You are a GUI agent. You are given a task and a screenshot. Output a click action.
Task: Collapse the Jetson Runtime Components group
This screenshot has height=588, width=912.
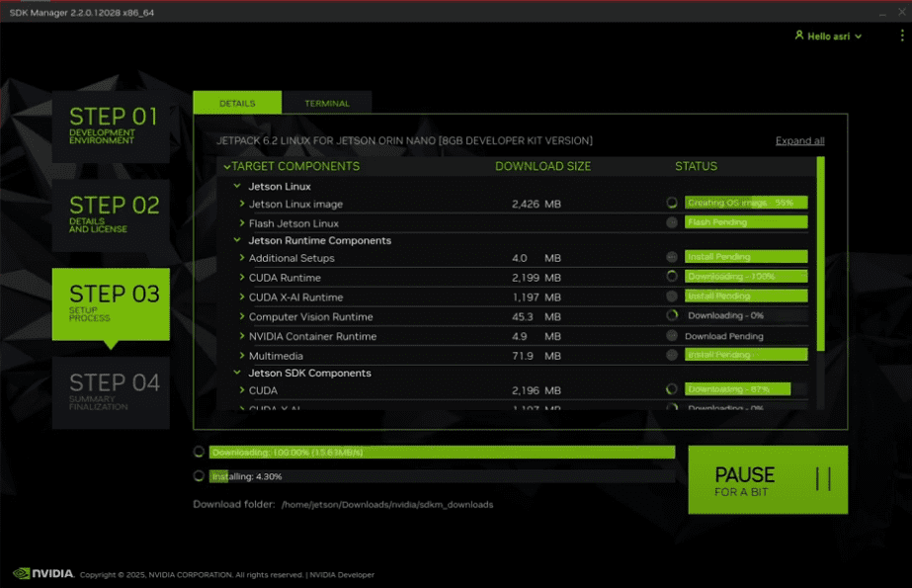coord(235,240)
